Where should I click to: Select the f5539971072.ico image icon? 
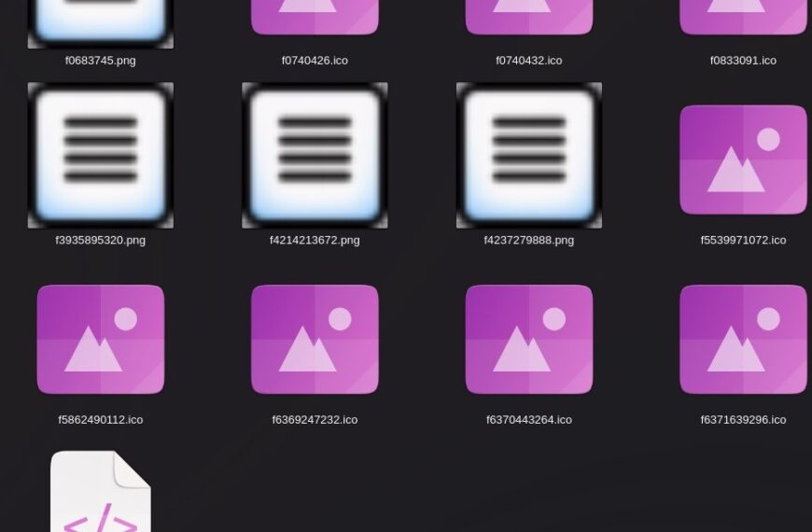[x=743, y=160]
